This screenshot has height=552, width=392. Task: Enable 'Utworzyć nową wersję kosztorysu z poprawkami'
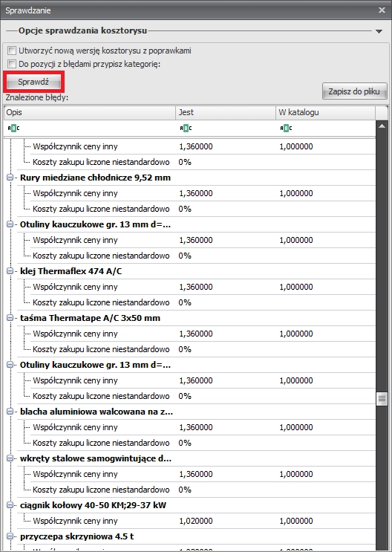pos(12,51)
